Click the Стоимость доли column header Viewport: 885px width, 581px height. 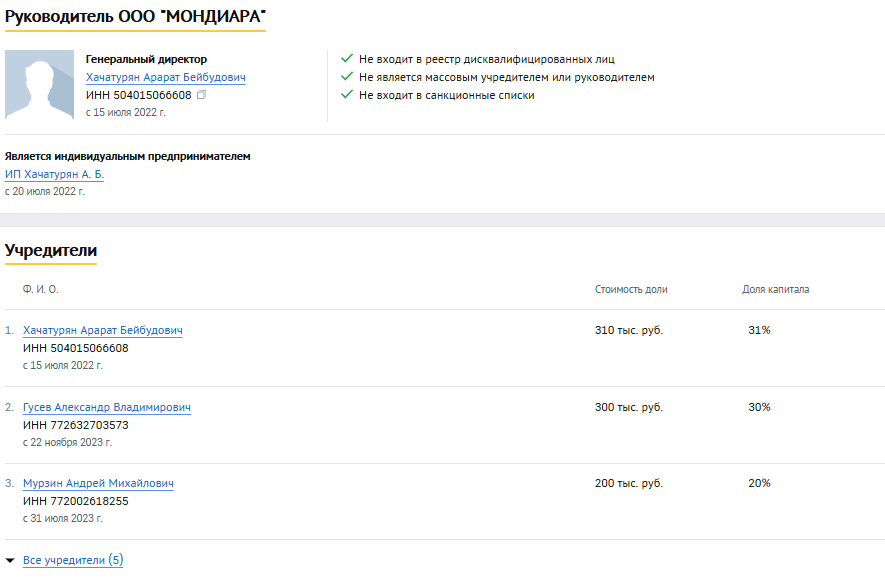[631, 289]
